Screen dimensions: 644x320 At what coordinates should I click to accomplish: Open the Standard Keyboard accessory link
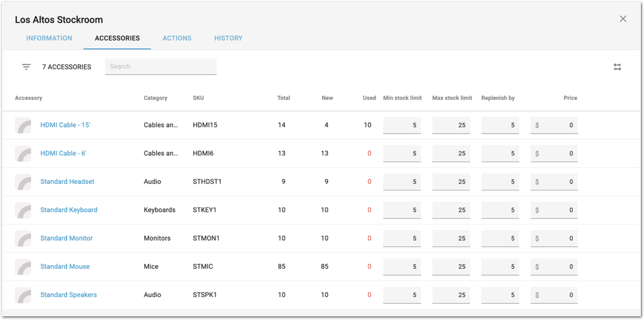[69, 210]
